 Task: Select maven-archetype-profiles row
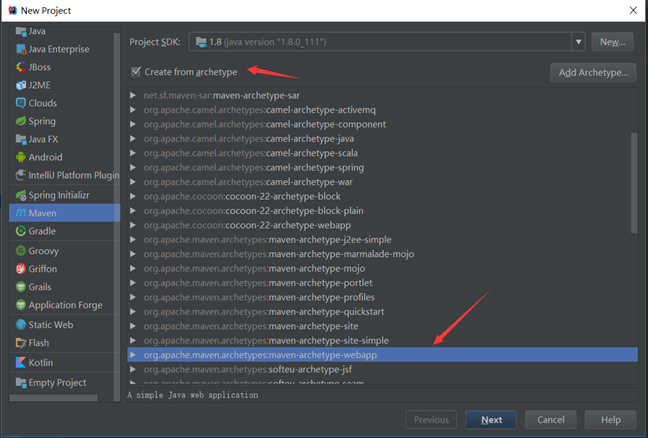(382, 298)
